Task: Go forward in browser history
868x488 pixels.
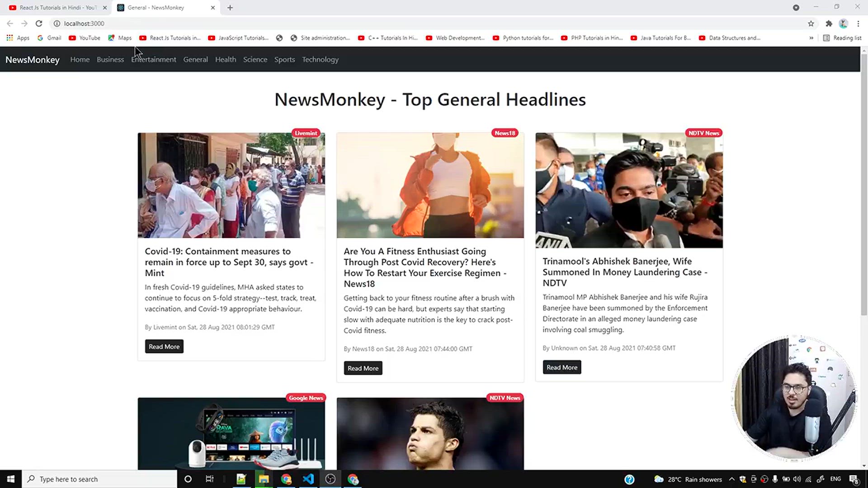Action: tap(24, 23)
